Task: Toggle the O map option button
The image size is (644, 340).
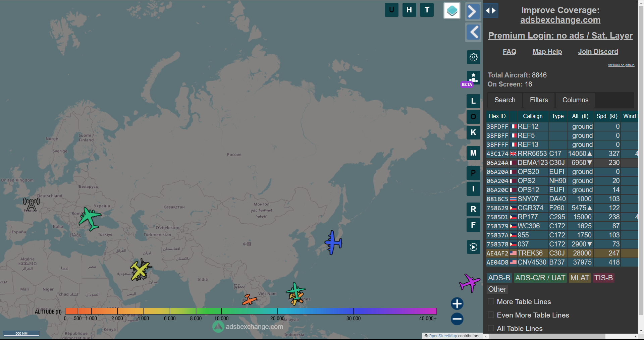Action: point(473,117)
